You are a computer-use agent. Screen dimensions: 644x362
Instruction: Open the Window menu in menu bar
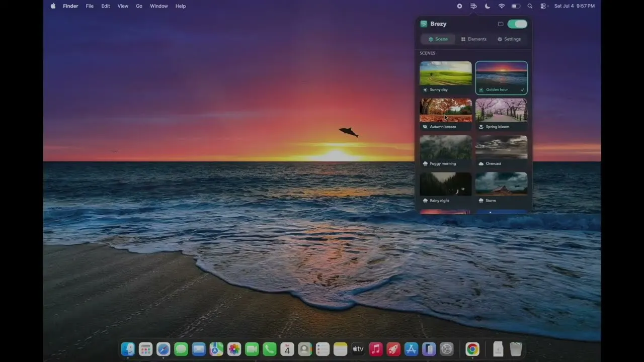[159, 6]
